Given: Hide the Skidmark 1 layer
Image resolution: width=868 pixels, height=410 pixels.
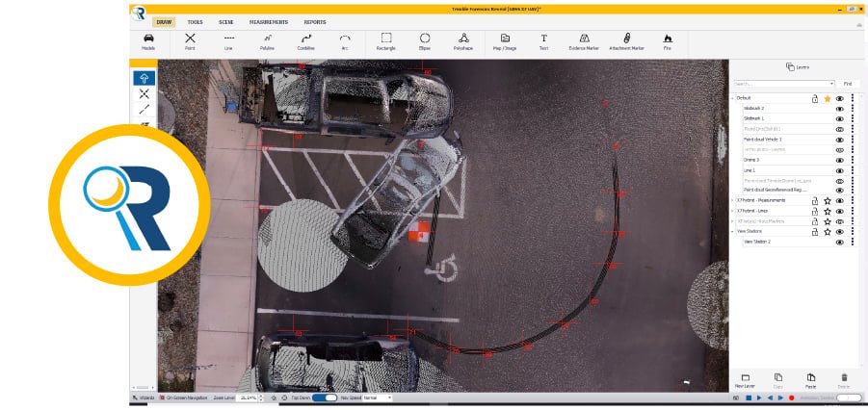Looking at the screenshot, I should (840, 119).
